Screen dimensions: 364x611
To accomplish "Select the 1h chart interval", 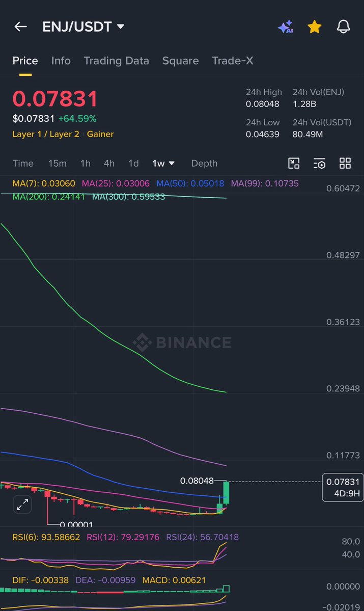I will point(85,163).
